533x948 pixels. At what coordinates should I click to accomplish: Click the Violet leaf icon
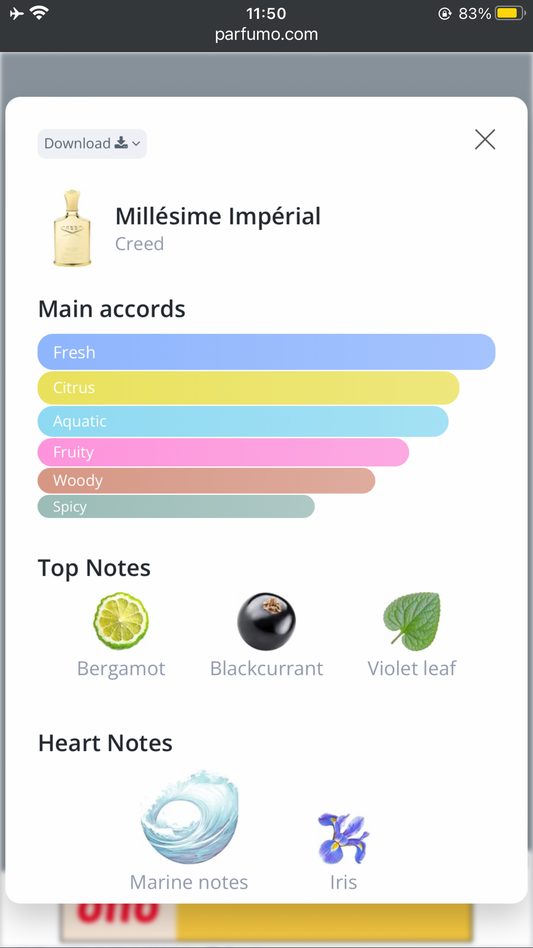(x=412, y=622)
